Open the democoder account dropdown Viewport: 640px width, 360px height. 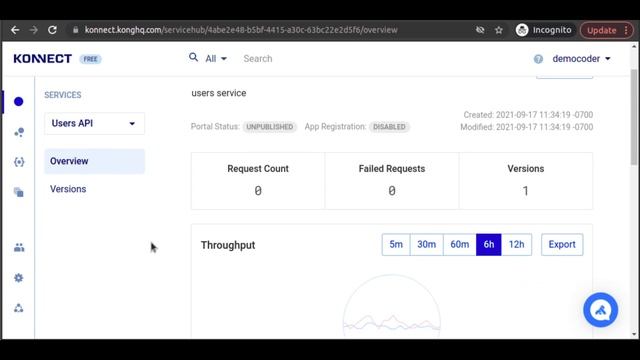coord(581,59)
